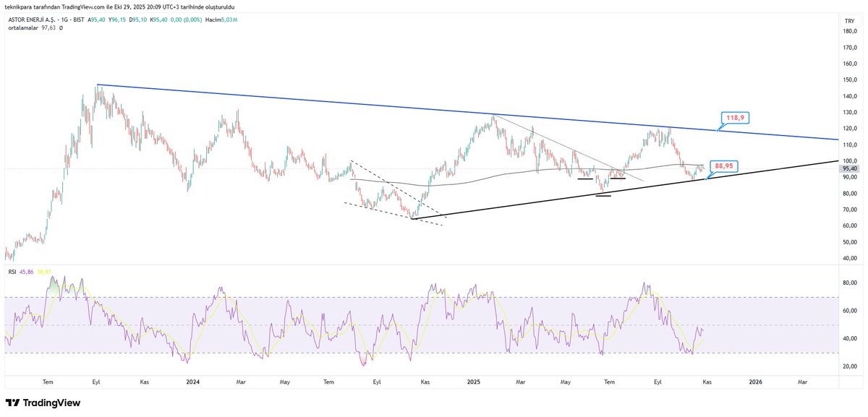Click the 20,00 label on RSI axis
This screenshot has height=417, width=868.
(850, 366)
